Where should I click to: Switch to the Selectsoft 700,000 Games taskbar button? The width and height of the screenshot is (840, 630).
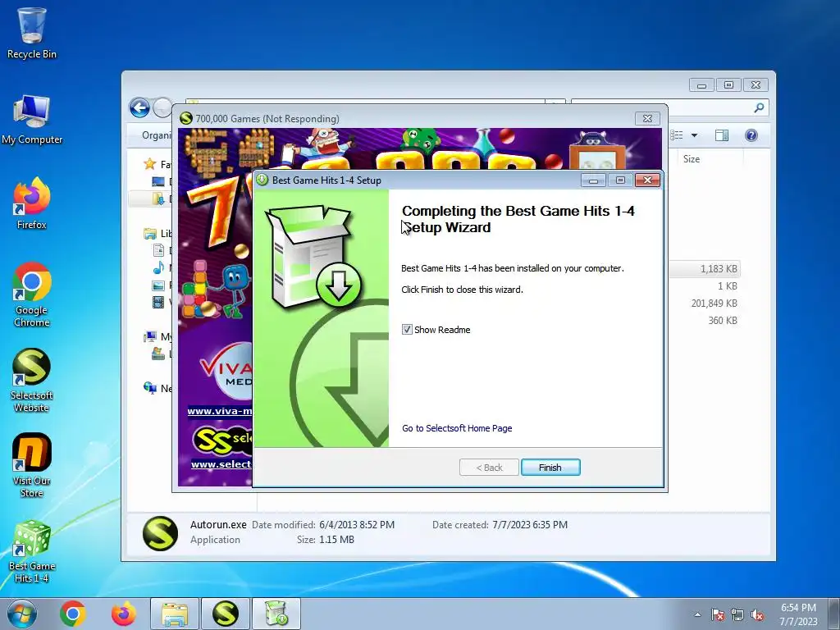click(226, 614)
